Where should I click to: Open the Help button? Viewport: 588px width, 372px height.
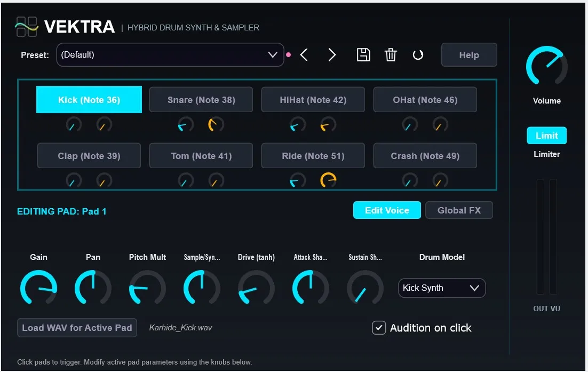(x=469, y=55)
